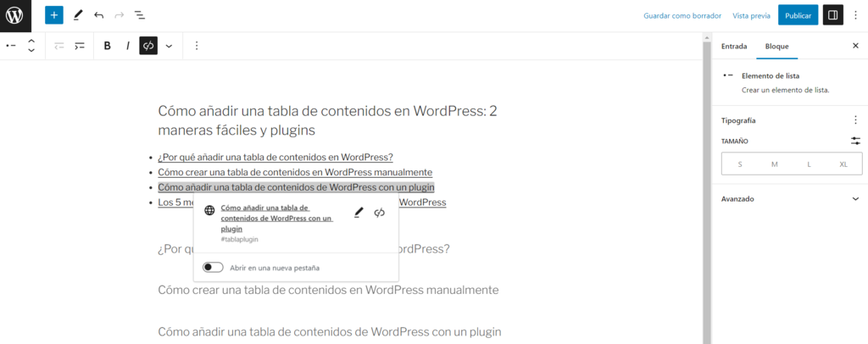Viewport: 868px width, 344px height.
Task: Toggle italic formatting
Action: click(128, 46)
